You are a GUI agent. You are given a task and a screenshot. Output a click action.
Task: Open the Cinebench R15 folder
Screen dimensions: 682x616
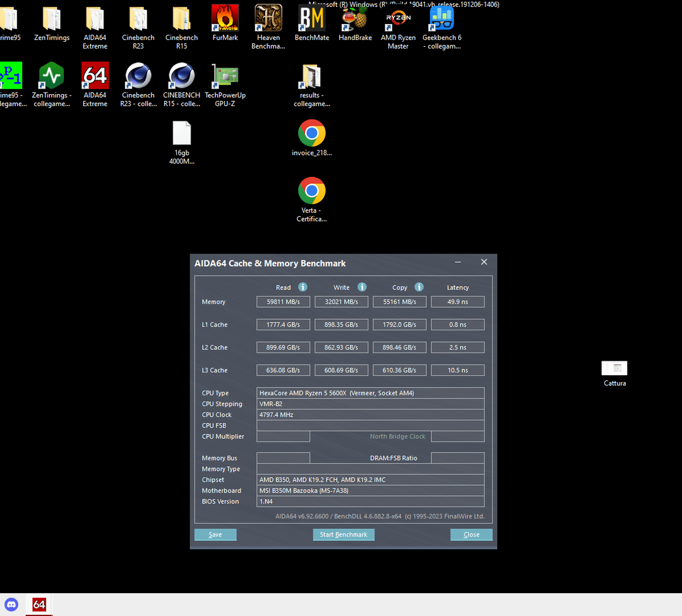[x=182, y=27]
